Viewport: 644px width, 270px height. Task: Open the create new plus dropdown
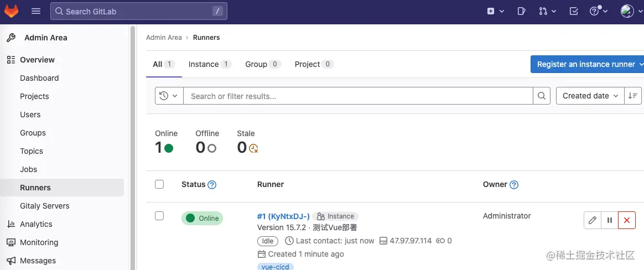point(495,11)
